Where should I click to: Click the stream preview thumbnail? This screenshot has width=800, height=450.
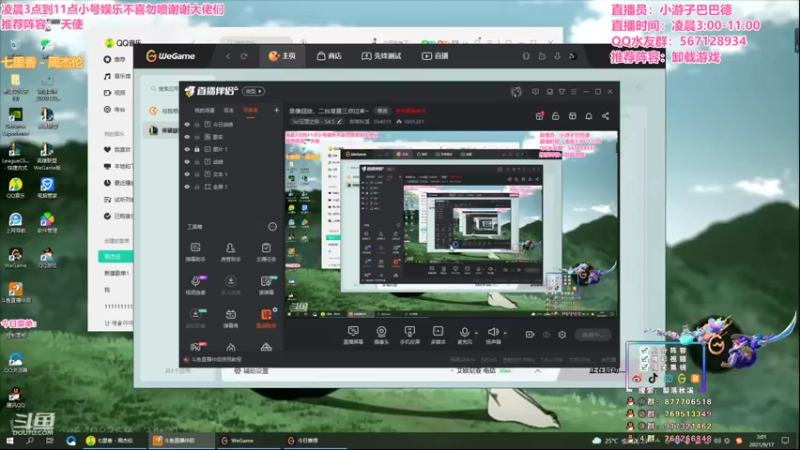(x=451, y=224)
